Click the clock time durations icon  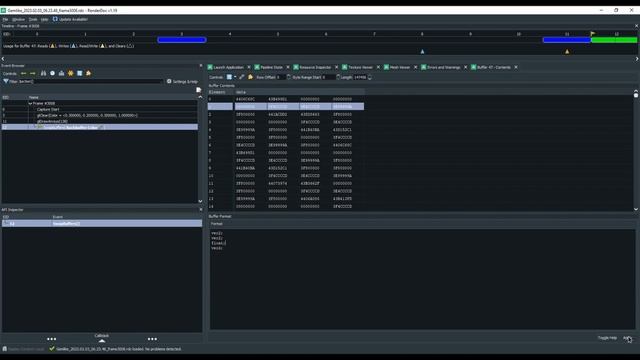point(52,73)
